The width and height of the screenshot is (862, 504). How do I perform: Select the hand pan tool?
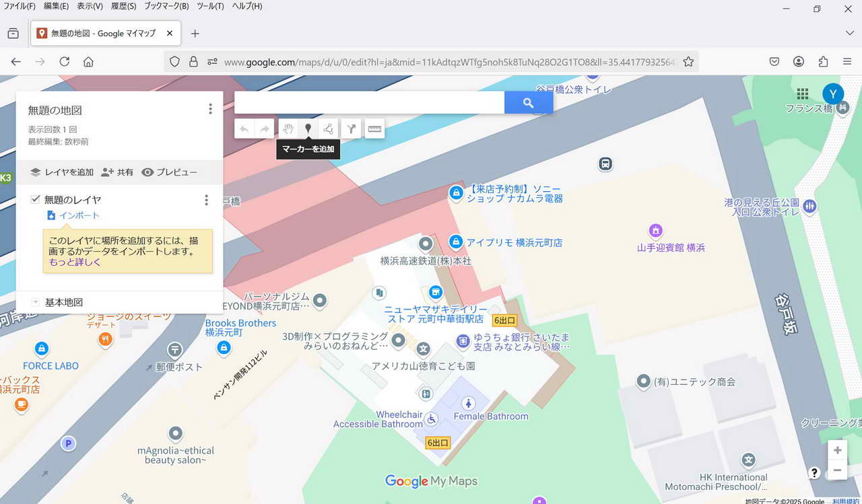point(288,129)
